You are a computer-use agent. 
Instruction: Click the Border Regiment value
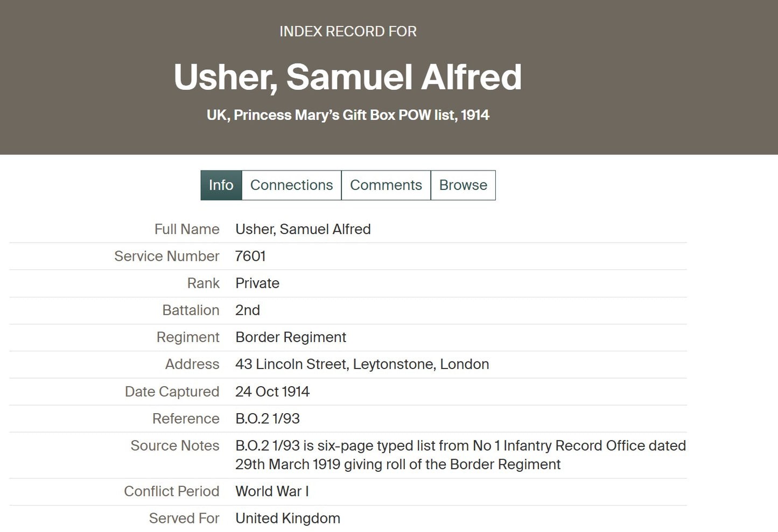(x=291, y=337)
